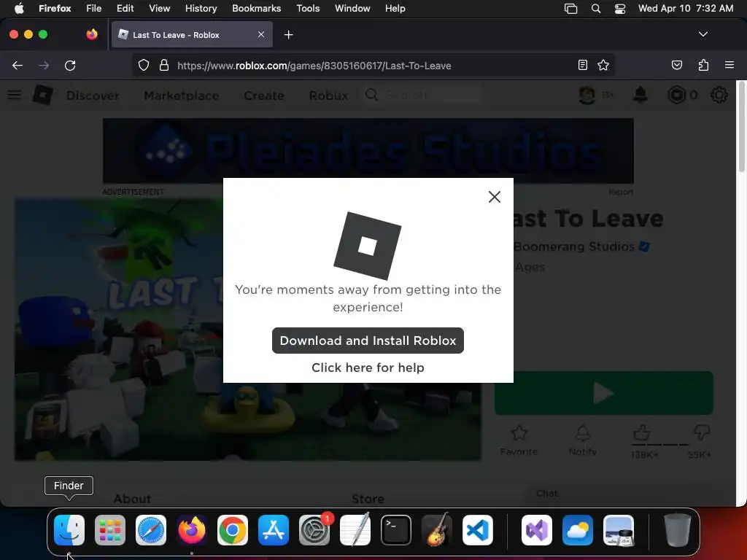
Task: Open the Firefox application hamburger menu
Action: pos(729,65)
